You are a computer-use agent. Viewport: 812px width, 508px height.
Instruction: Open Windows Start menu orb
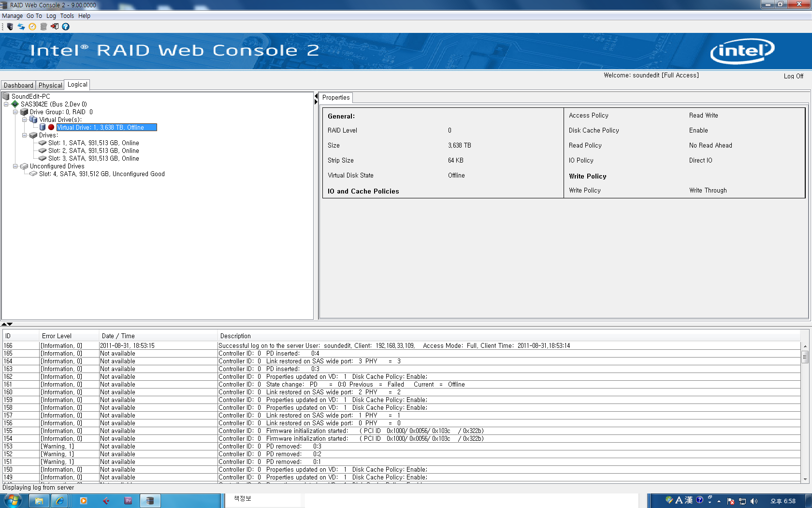click(13, 500)
